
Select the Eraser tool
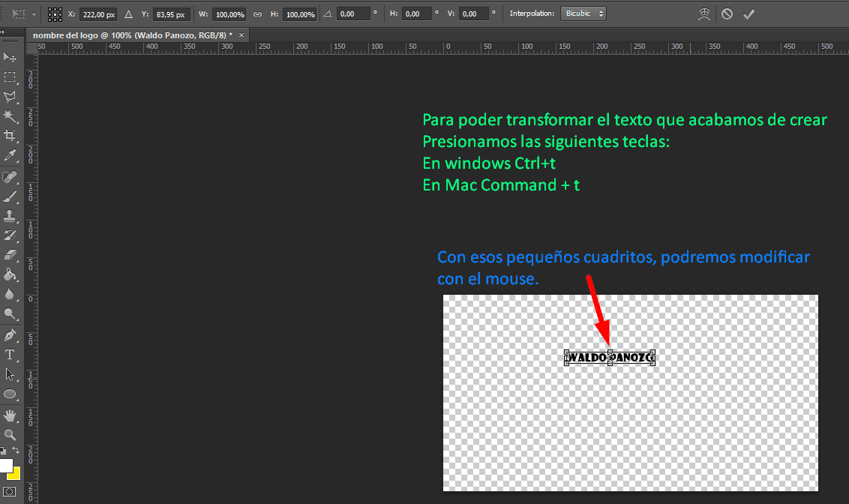coord(10,255)
